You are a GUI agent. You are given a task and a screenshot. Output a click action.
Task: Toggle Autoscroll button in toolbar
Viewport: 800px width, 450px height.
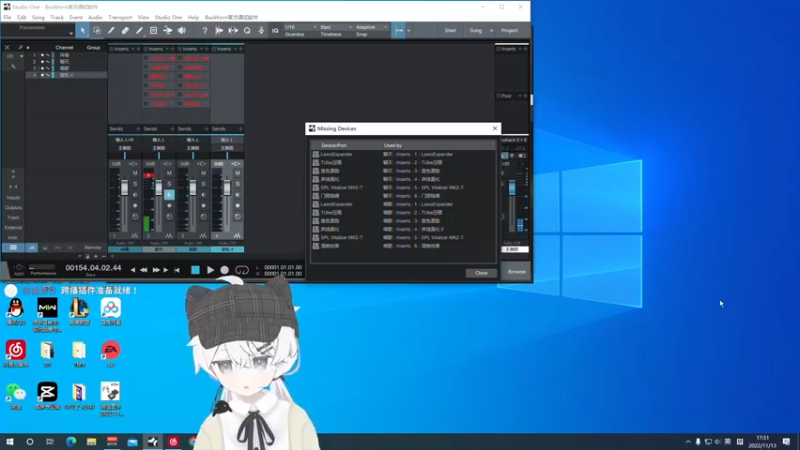point(399,31)
